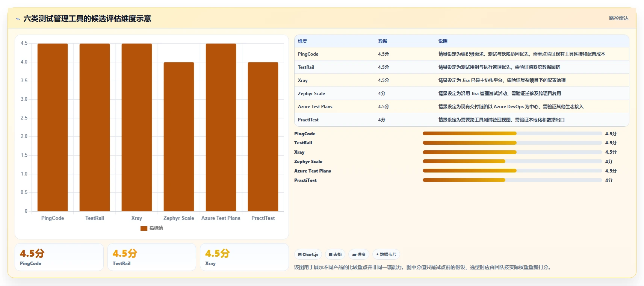This screenshot has width=644, height=286.
Task: Click the 4.5分 score in the TestRail table row
Action: click(x=384, y=67)
